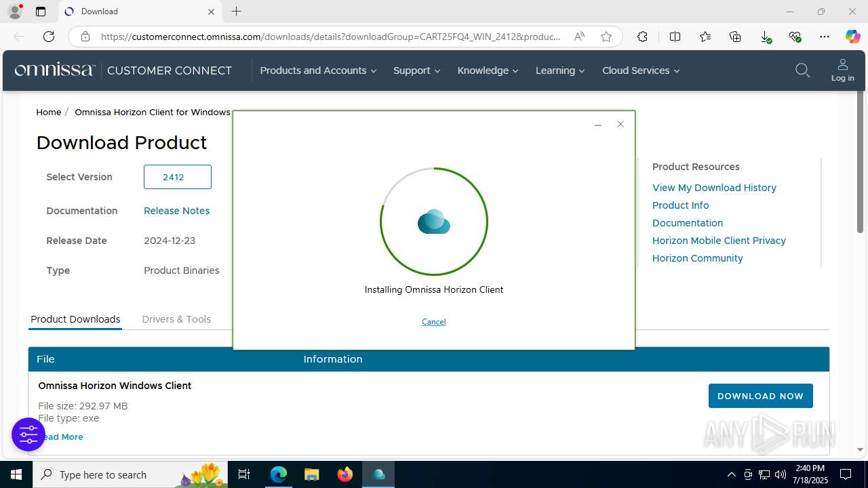Click the Read aloud icon

point(579,37)
